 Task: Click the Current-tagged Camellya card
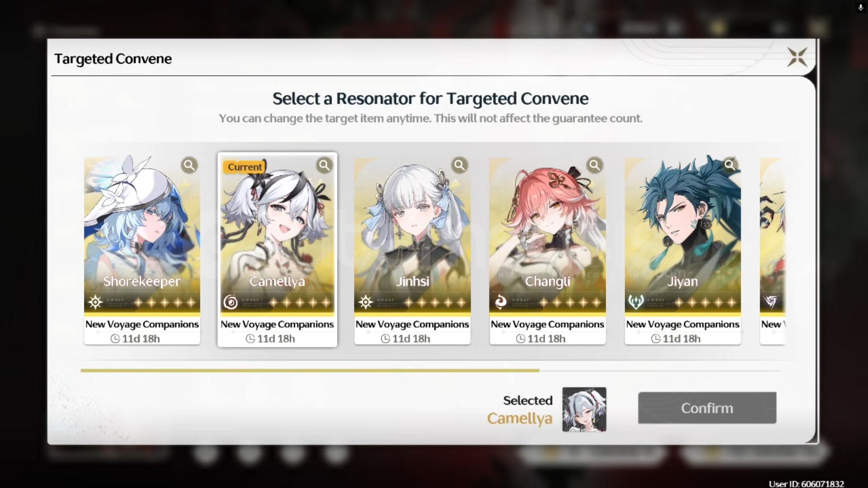[277, 250]
